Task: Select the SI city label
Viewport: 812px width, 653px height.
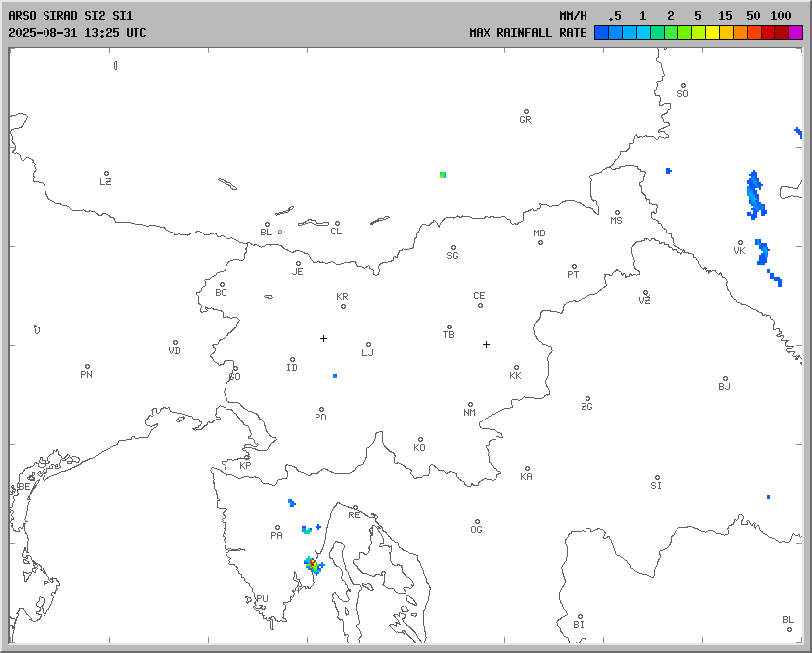Action: (x=656, y=485)
